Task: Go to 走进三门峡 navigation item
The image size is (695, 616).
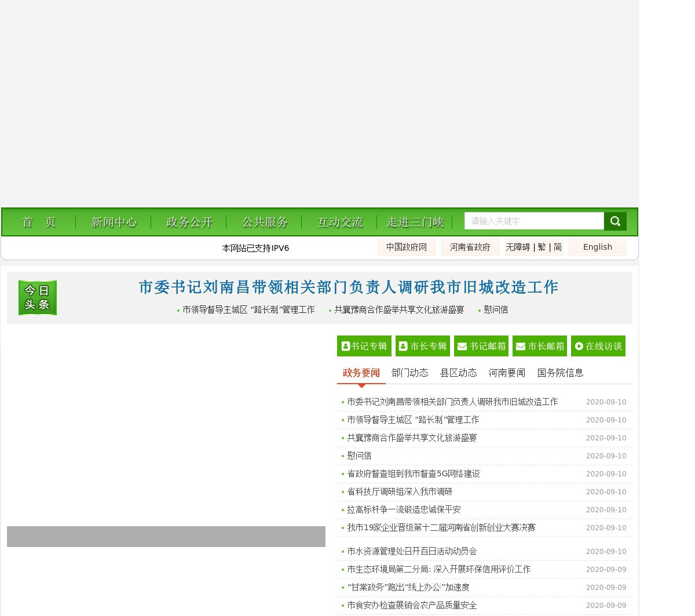Action: click(x=415, y=222)
